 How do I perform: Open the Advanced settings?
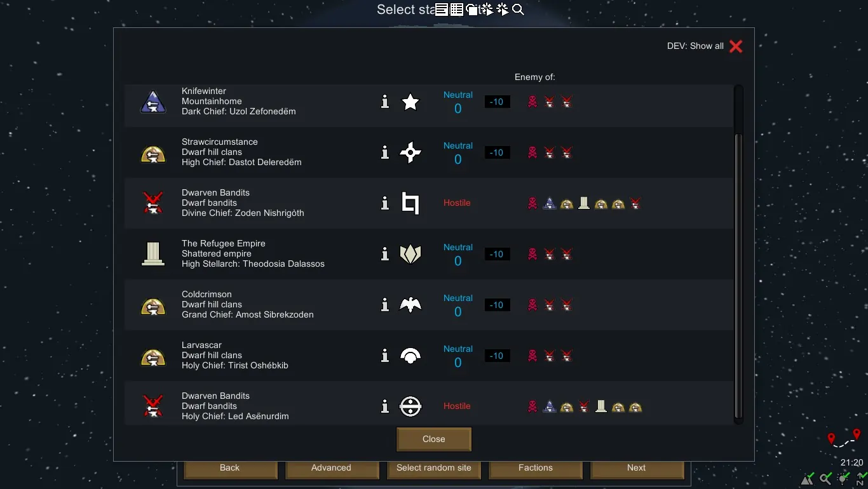(331, 468)
